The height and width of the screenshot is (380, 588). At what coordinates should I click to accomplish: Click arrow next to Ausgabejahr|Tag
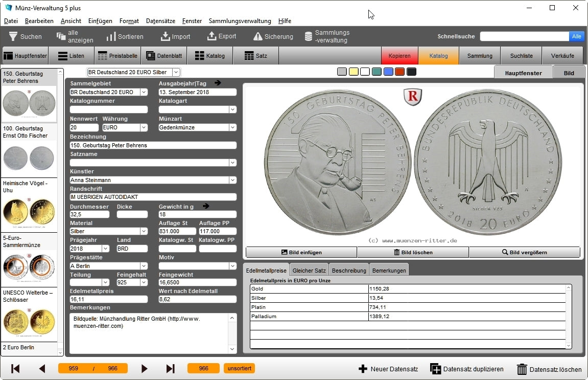pos(218,83)
